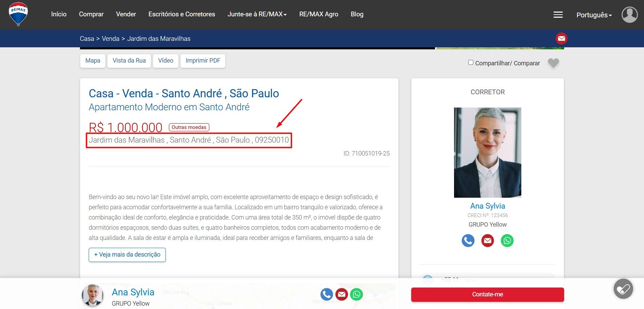644x309 pixels.
Task: Open RE/MAX Agro page
Action: point(319,14)
